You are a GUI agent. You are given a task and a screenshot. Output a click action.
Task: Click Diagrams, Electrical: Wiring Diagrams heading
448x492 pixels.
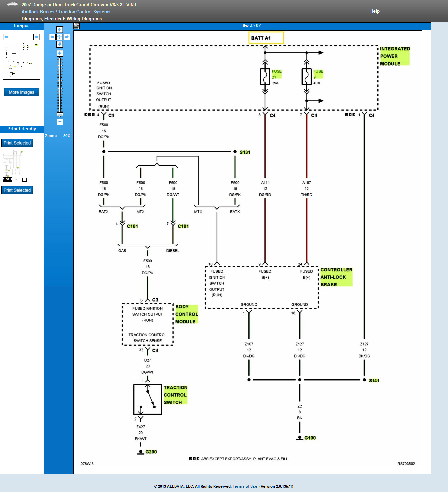click(62, 19)
